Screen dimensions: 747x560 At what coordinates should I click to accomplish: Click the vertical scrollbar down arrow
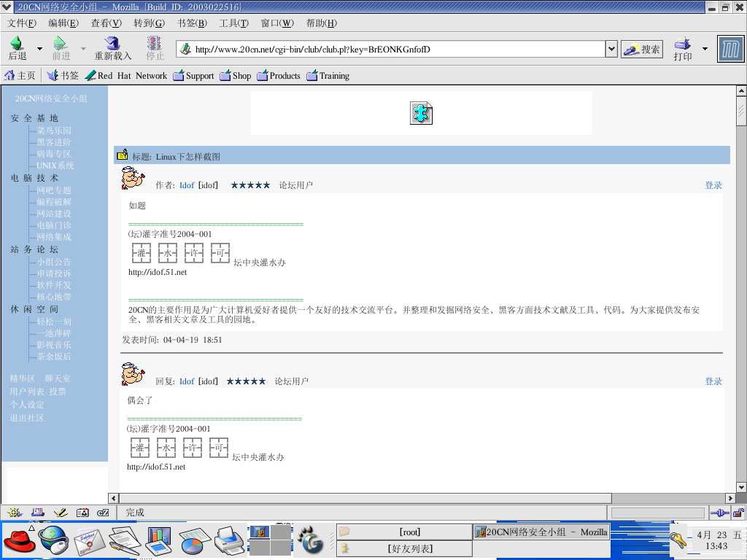741,487
